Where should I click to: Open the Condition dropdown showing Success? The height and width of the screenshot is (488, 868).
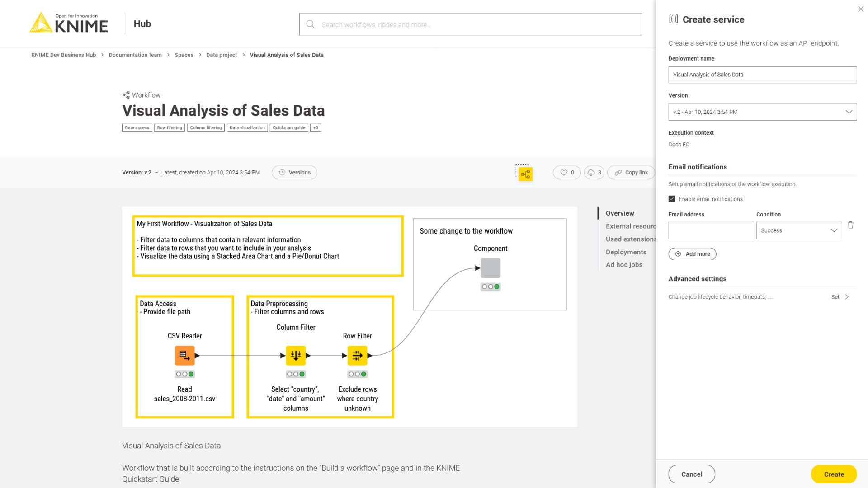799,230
